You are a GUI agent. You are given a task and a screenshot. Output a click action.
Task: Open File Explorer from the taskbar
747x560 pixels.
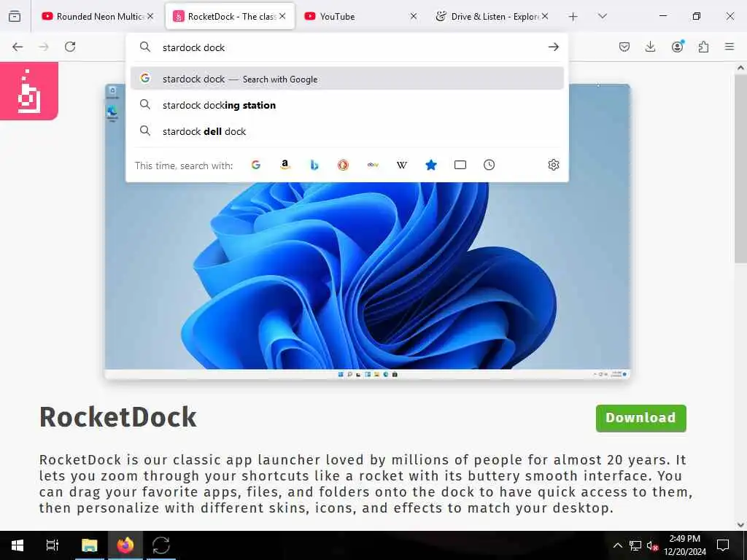click(89, 545)
